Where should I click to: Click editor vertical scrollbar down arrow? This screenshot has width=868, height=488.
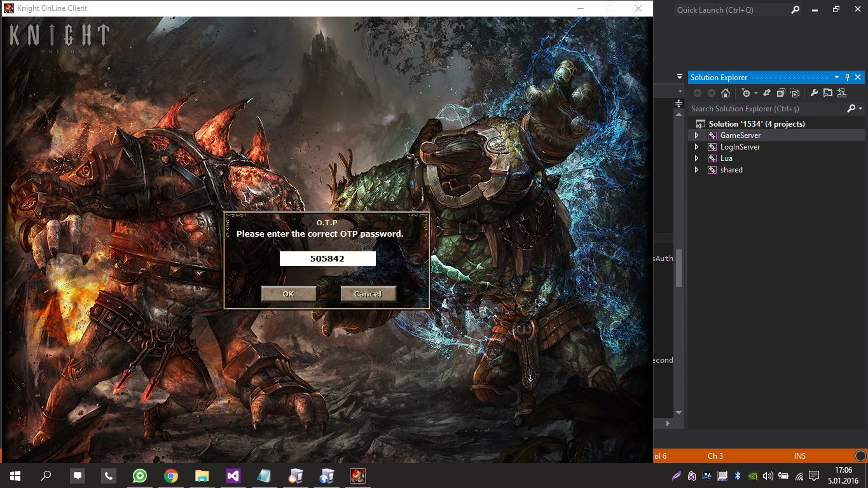[679, 412]
